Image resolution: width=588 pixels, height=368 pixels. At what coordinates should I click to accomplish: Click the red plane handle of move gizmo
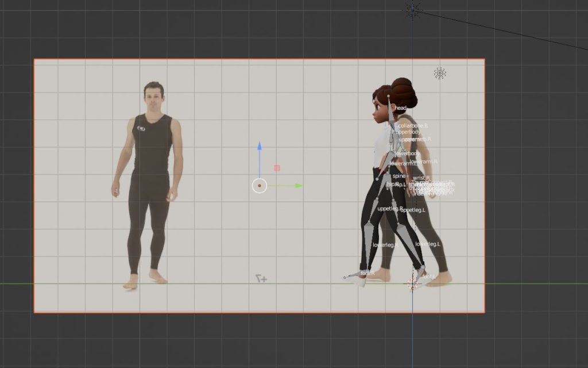277,168
